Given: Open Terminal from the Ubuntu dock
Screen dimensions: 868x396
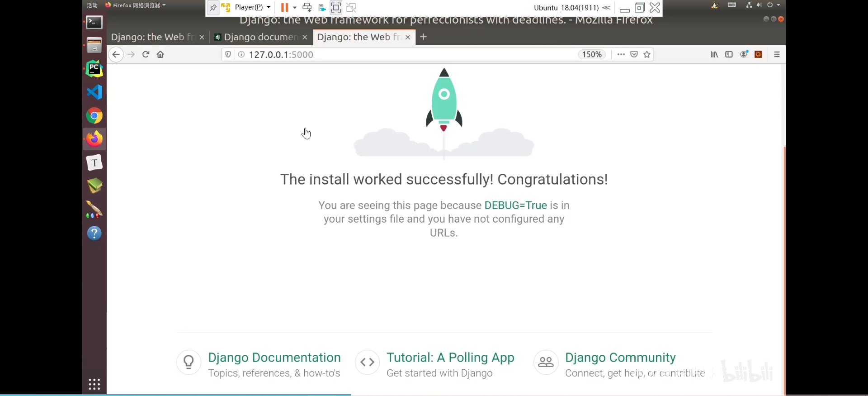Looking at the screenshot, I should pyautogui.click(x=94, y=22).
